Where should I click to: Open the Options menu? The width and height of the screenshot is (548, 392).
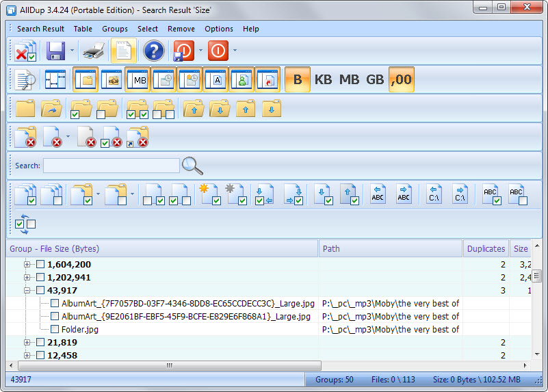(219, 29)
